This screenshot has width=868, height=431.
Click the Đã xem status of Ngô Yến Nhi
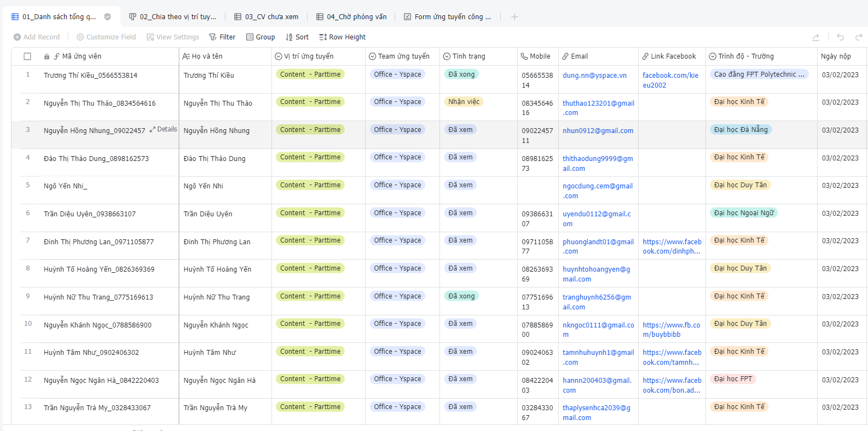(460, 185)
